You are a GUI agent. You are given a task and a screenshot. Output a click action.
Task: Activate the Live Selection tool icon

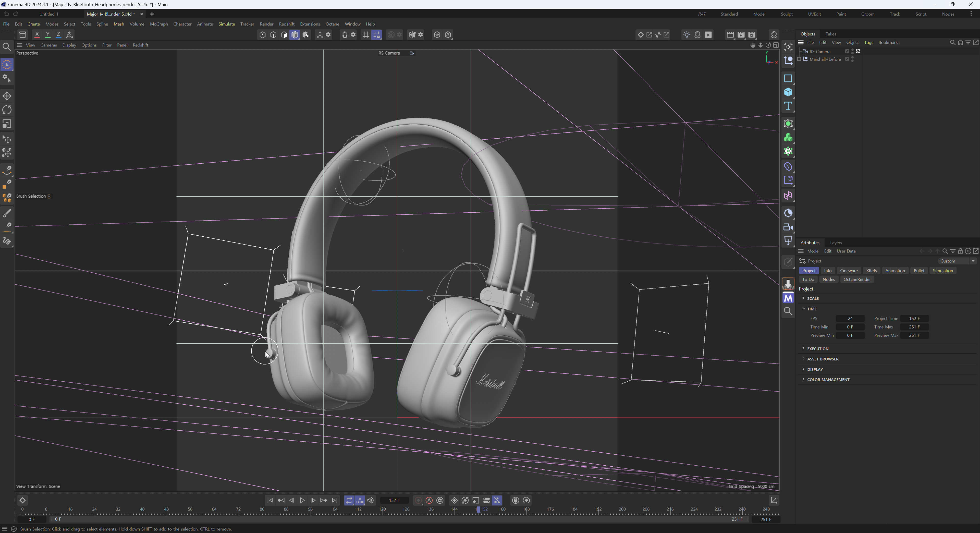point(7,65)
